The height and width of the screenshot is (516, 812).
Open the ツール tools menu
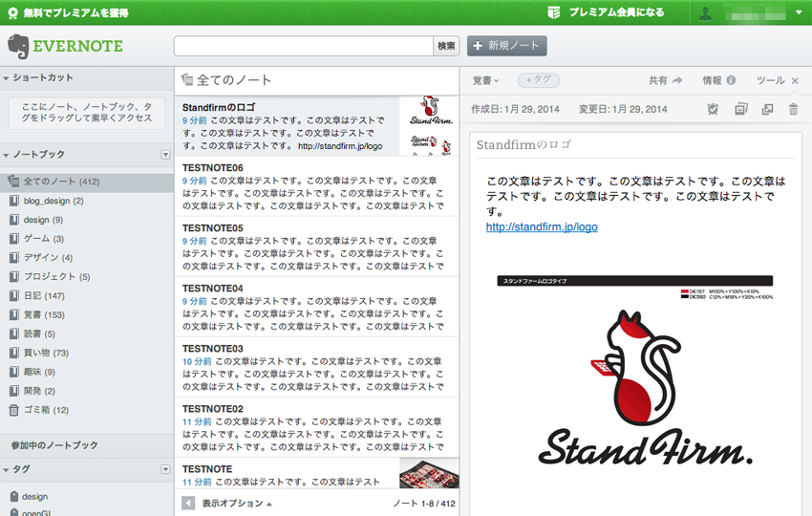point(770,80)
